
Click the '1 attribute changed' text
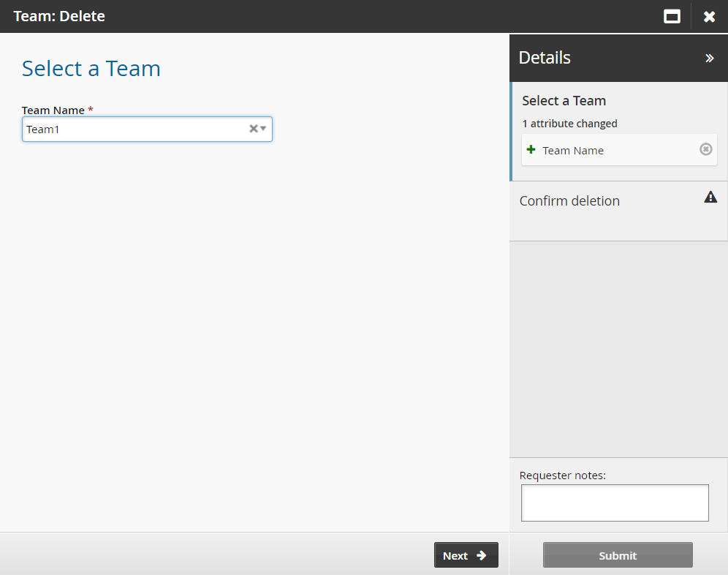(569, 124)
